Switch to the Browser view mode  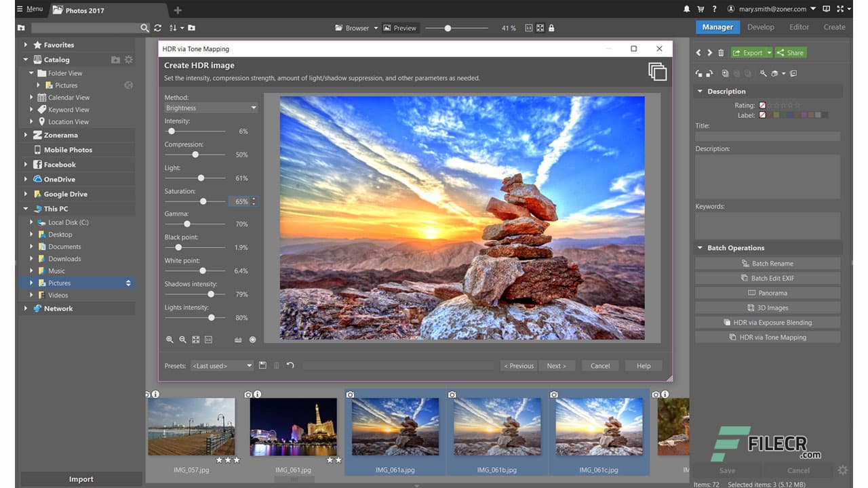point(353,28)
